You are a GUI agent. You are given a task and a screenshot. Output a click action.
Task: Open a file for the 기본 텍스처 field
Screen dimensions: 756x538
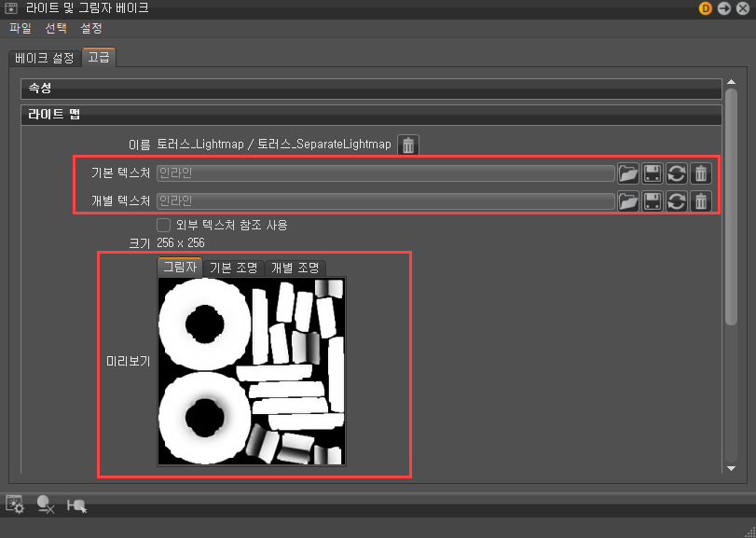tap(628, 173)
